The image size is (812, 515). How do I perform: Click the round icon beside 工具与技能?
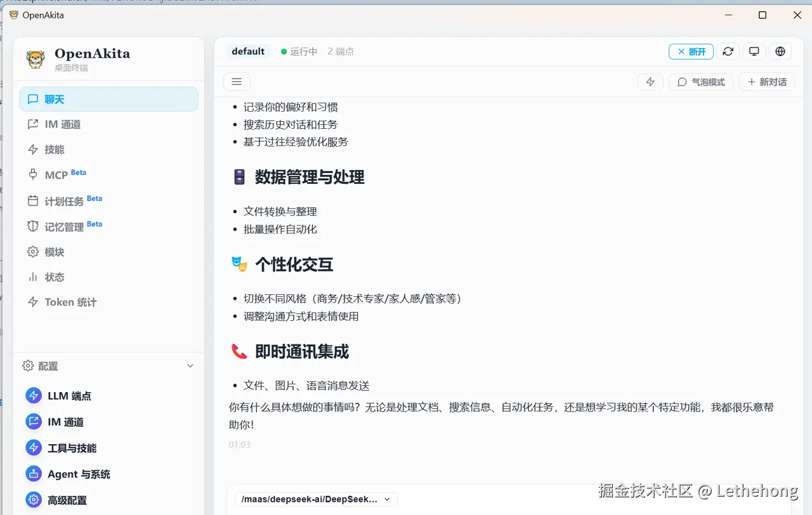(34, 448)
